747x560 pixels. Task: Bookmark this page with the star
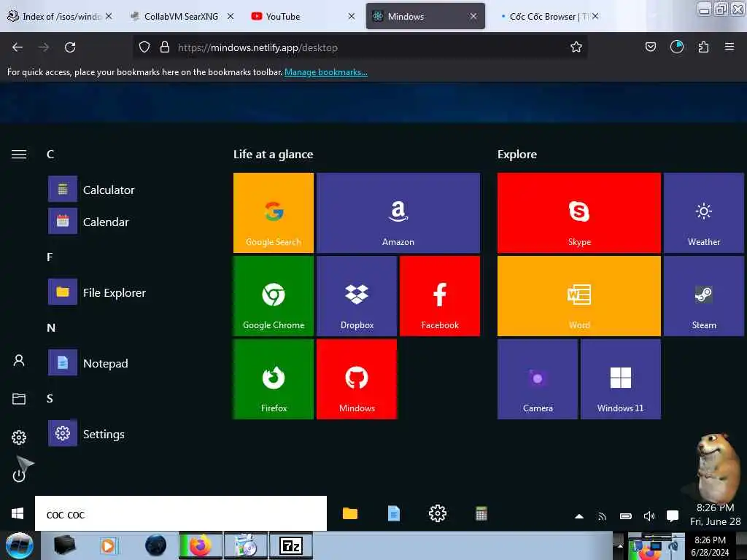tap(576, 47)
